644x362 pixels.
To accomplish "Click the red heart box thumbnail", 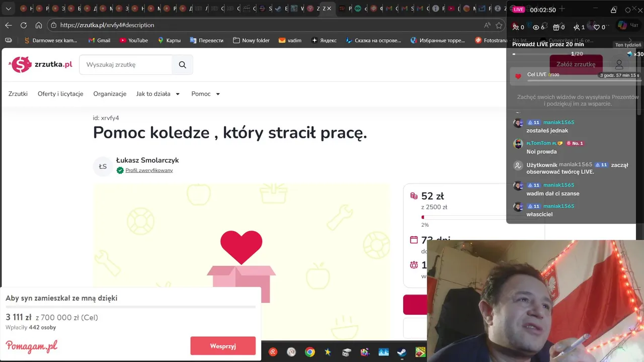I will point(242,261).
